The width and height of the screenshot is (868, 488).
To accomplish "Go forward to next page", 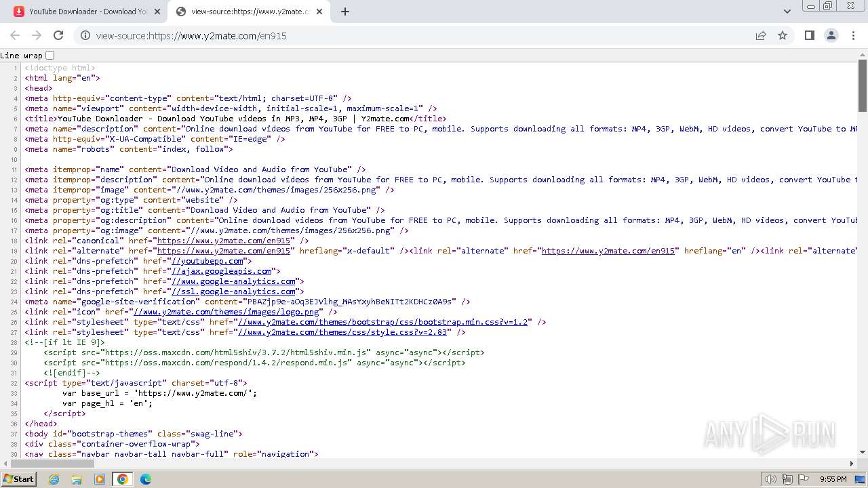I will (37, 35).
